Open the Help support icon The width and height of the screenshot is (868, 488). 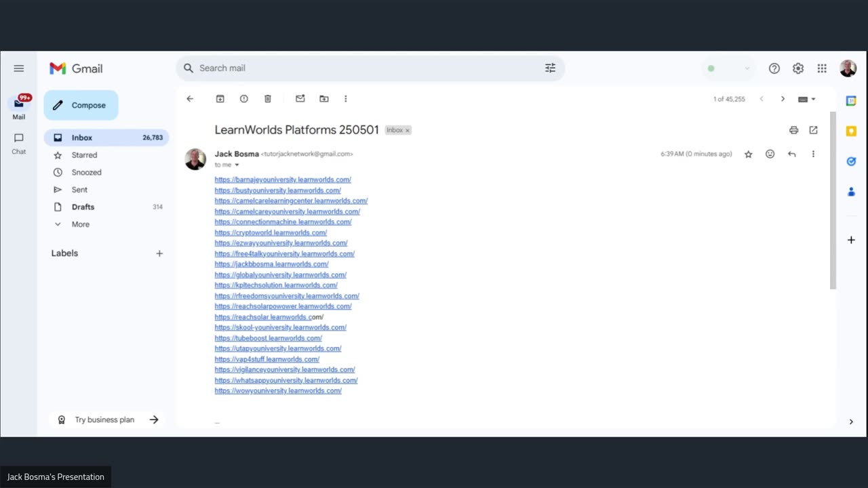click(x=774, y=68)
